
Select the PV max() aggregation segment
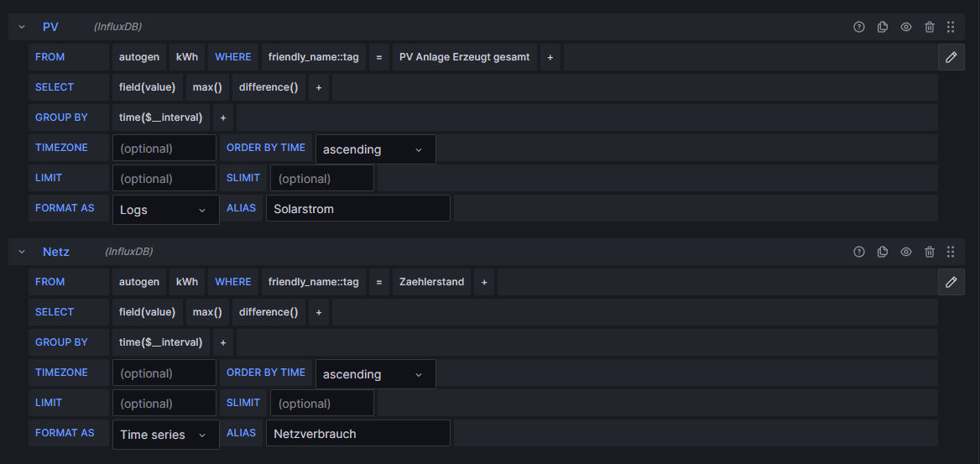click(x=207, y=87)
